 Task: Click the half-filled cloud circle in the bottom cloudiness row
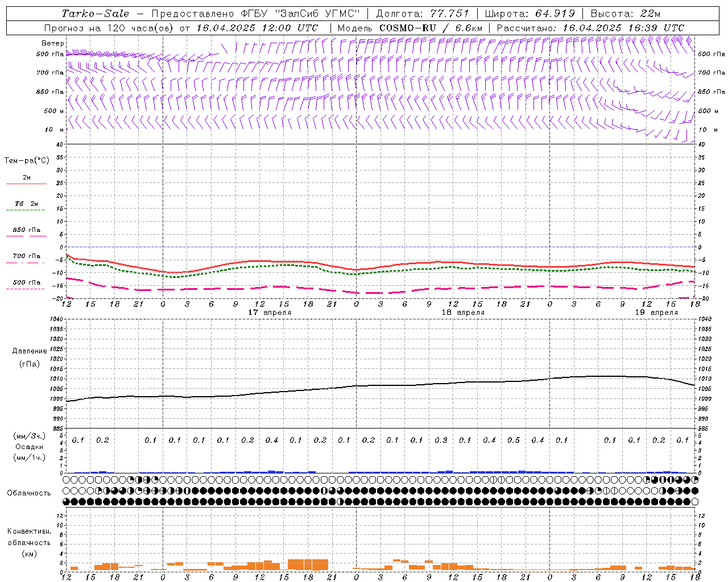(341, 502)
